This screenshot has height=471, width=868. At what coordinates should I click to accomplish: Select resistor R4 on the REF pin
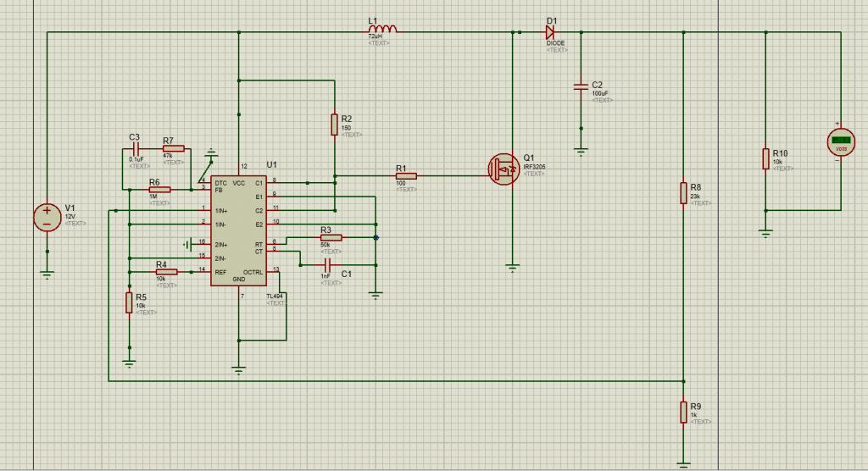pos(166,272)
